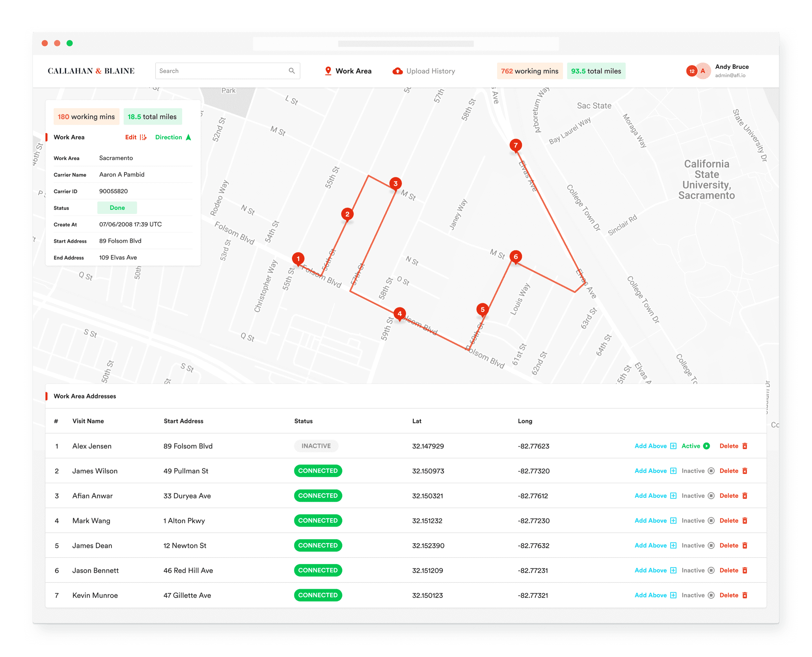This screenshot has width=812, height=657.
Task: Click the search magnifier icon
Action: click(x=291, y=71)
